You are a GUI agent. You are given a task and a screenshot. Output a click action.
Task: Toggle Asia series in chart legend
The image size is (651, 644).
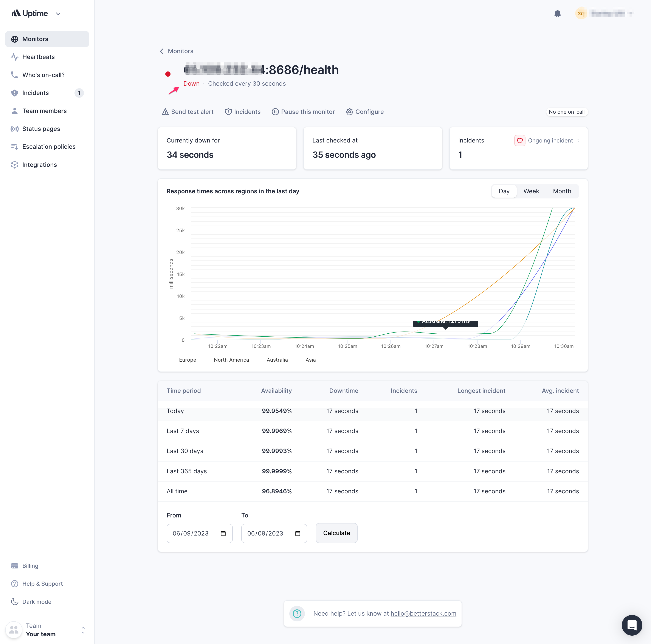click(x=306, y=360)
